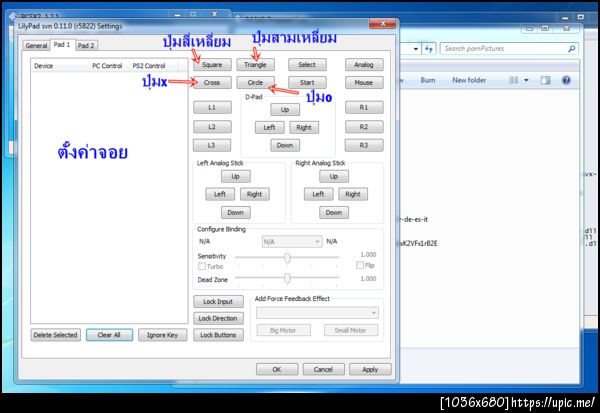
Task: Open the Explorer address bar history dropdown
Action: pos(416,49)
